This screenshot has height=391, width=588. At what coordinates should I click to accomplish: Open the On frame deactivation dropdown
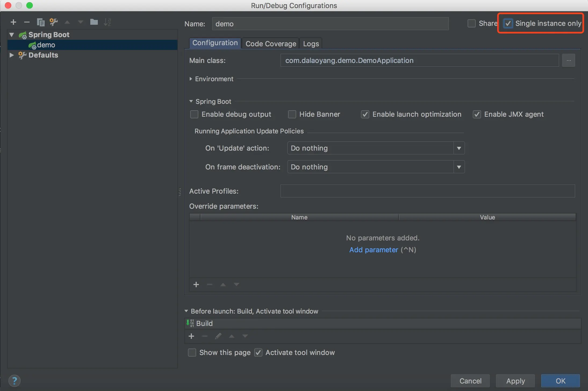(x=376, y=167)
